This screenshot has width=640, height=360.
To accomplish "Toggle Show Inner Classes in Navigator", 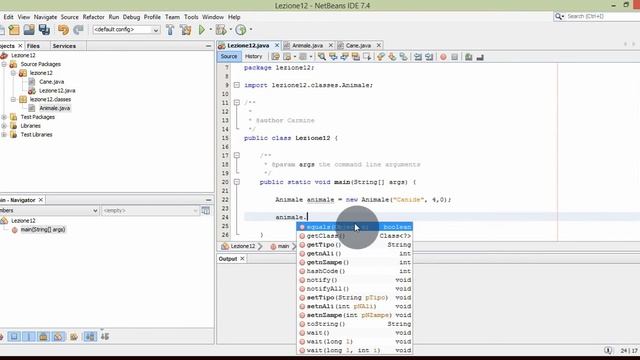I will coord(58,336).
